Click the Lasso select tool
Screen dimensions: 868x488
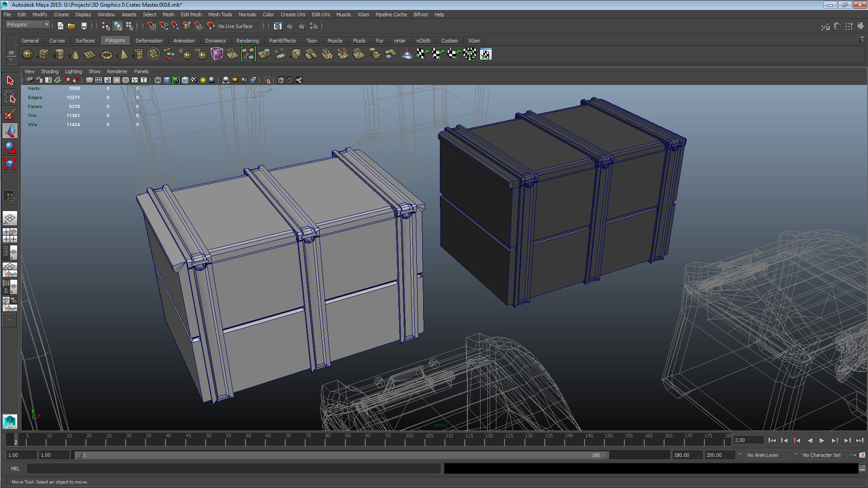[x=10, y=98]
